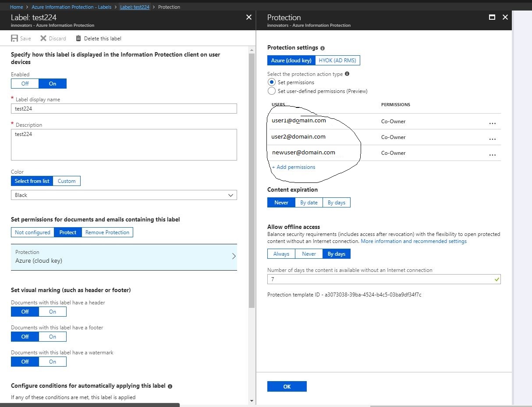Expand the Protection Azure (cloud key) row
532x407 pixels.
(124, 257)
